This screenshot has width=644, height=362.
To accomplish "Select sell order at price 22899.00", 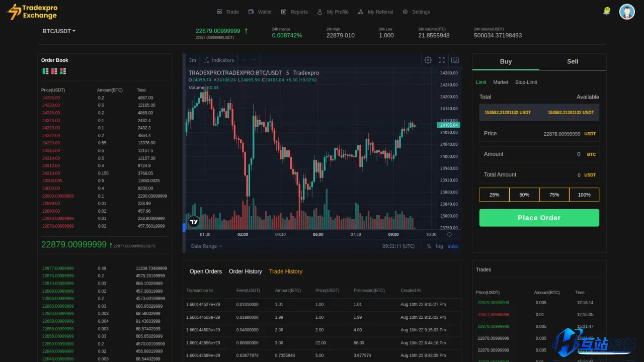I will point(104,203).
